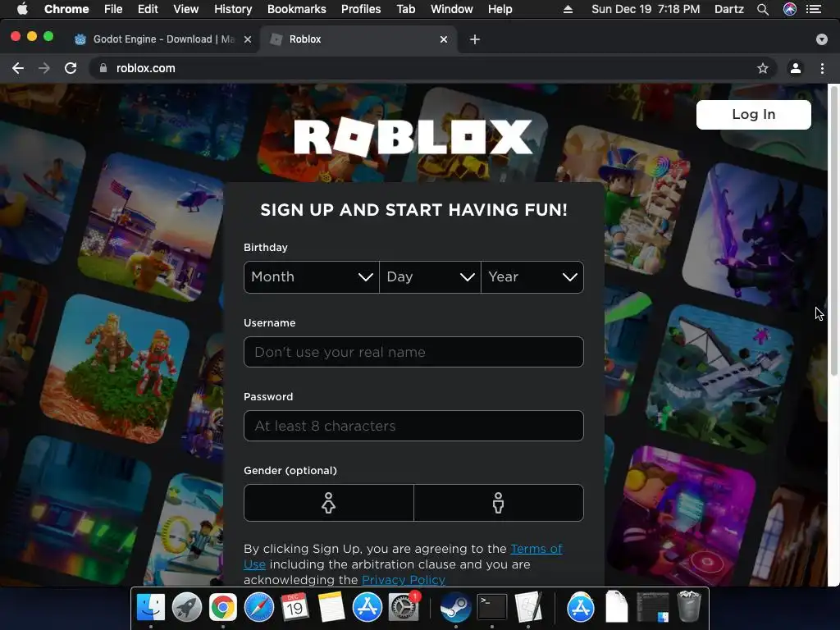Open Control Center icon in the menu bar
The image size is (840, 630).
814,9
